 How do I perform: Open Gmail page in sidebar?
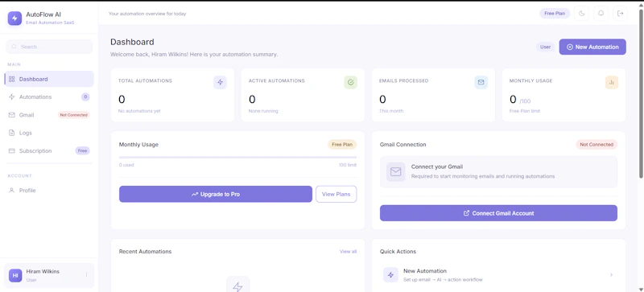(49, 115)
